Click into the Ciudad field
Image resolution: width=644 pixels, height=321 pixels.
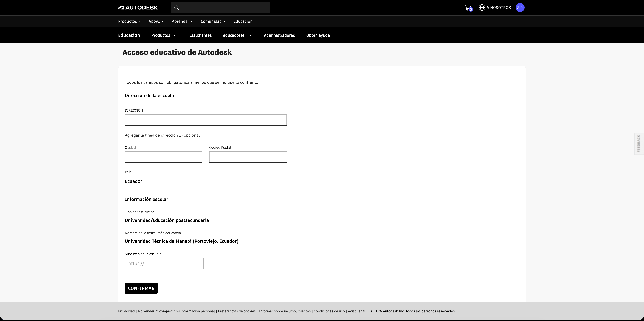(164, 157)
